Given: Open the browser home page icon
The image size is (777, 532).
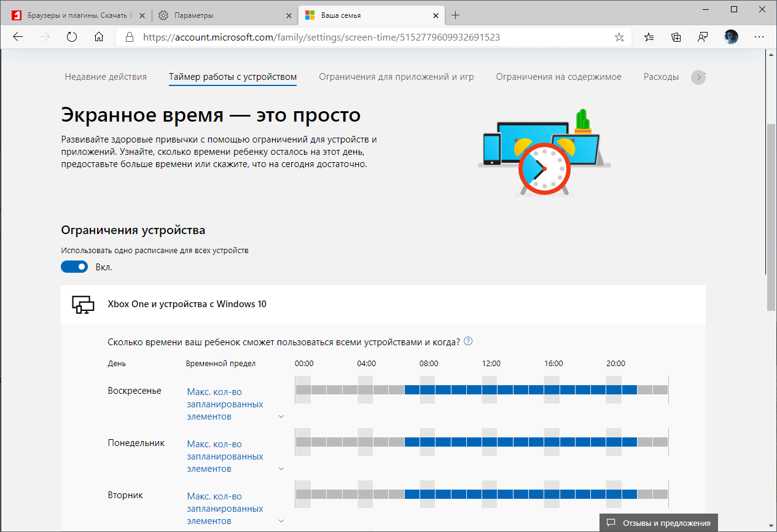Looking at the screenshot, I should click(x=98, y=37).
